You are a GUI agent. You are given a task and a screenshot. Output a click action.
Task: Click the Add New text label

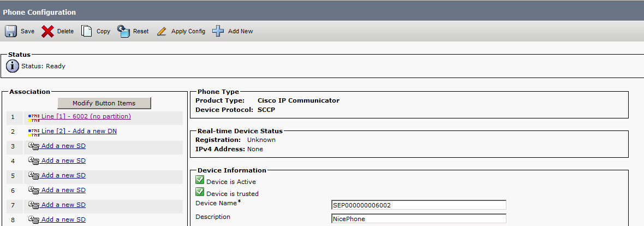[240, 31]
